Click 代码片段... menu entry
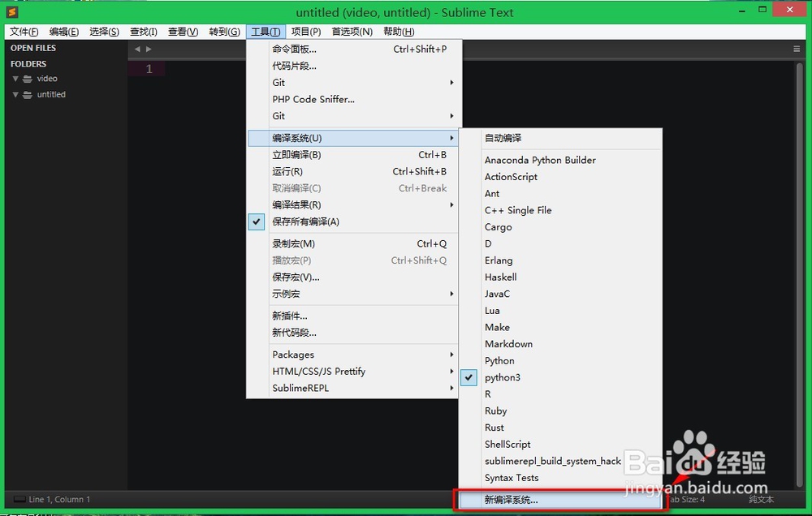812x516 pixels. pos(353,66)
